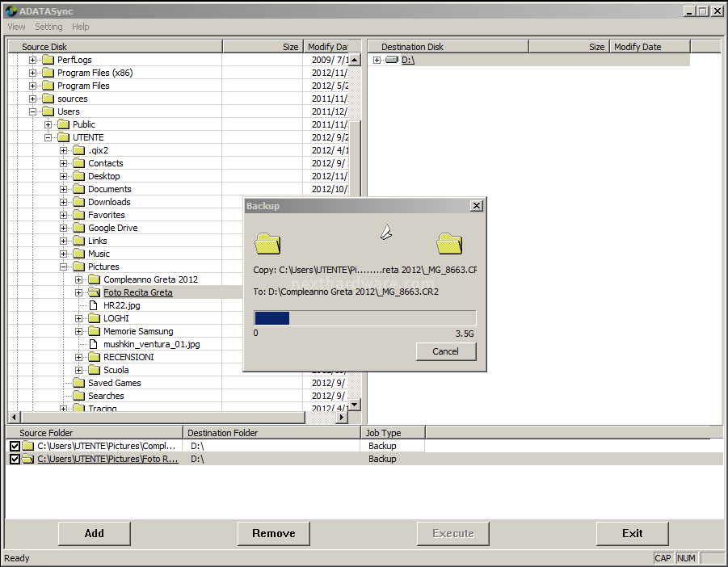Click the source tree scroll-left arrow

click(x=14, y=417)
